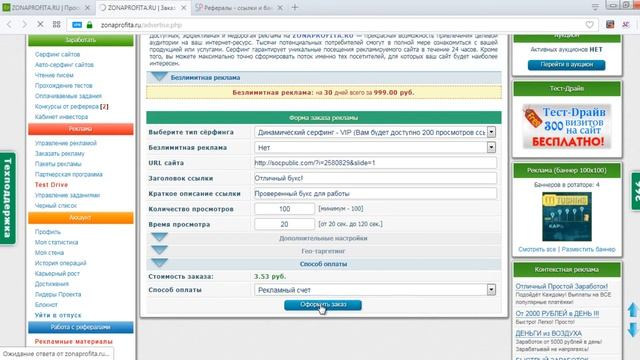Click the Краткое описание ссылки field
The image size is (640, 360).
(x=375, y=193)
